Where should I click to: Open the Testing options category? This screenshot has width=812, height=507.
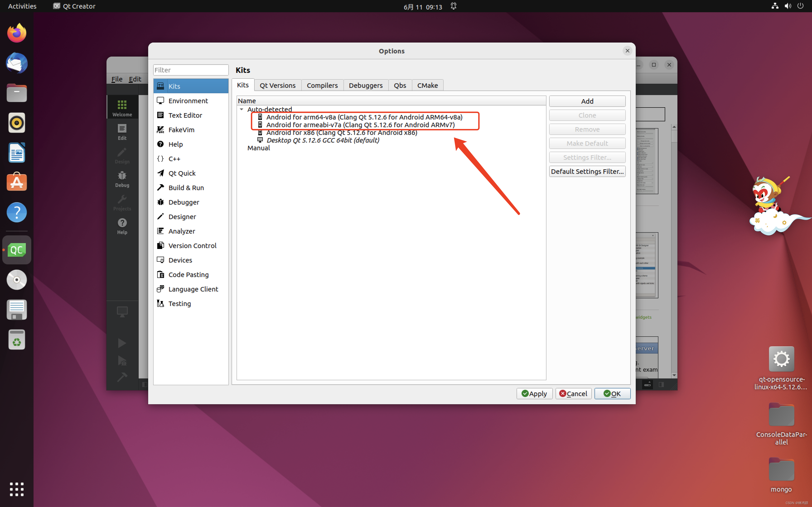(x=179, y=304)
